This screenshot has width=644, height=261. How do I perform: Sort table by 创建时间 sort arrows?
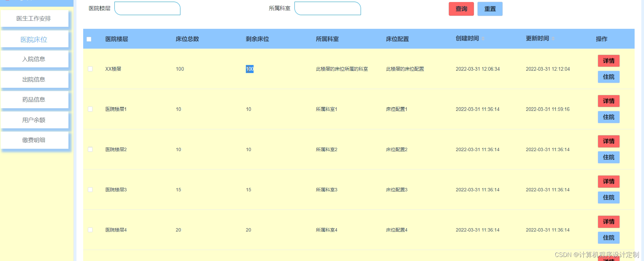[483, 39]
